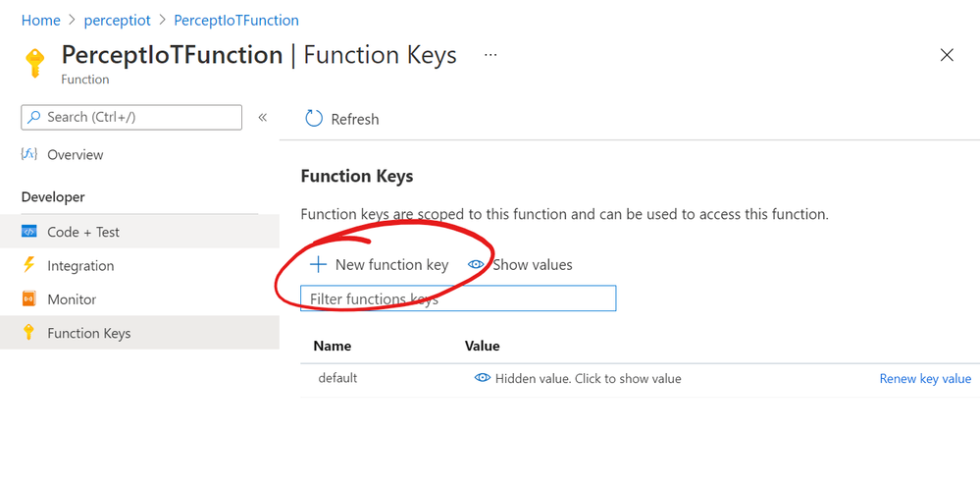Select Integration in Developer menu
The image size is (980, 487).
click(80, 265)
